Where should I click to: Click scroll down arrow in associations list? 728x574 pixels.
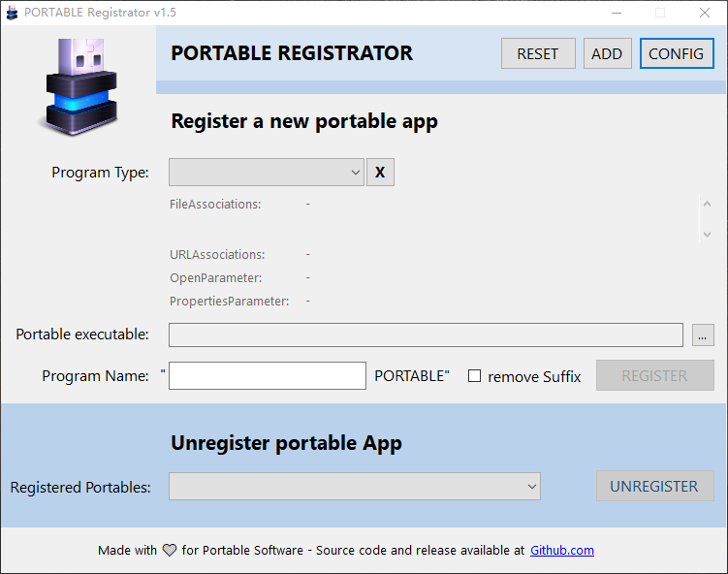[x=707, y=234]
